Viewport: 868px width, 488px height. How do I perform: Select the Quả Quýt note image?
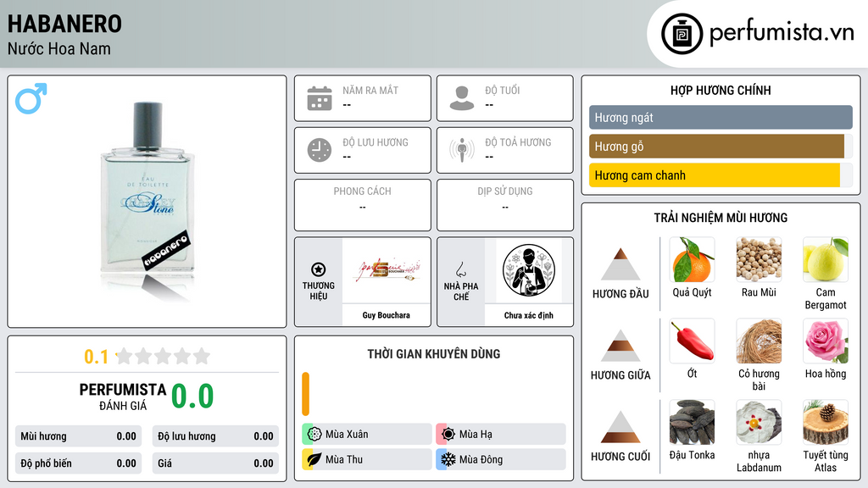692,260
